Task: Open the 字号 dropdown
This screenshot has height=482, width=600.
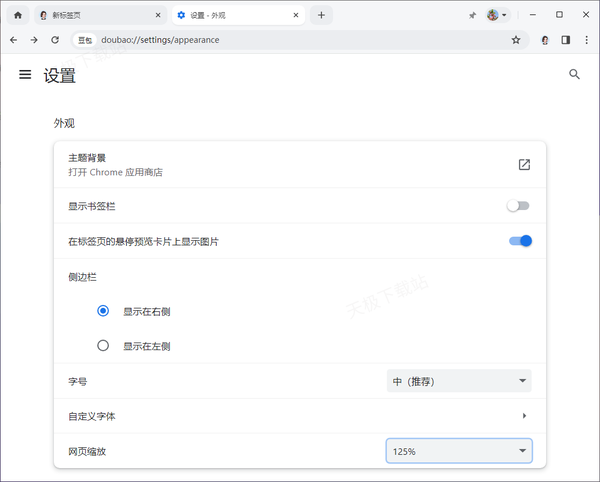Action: (x=459, y=381)
